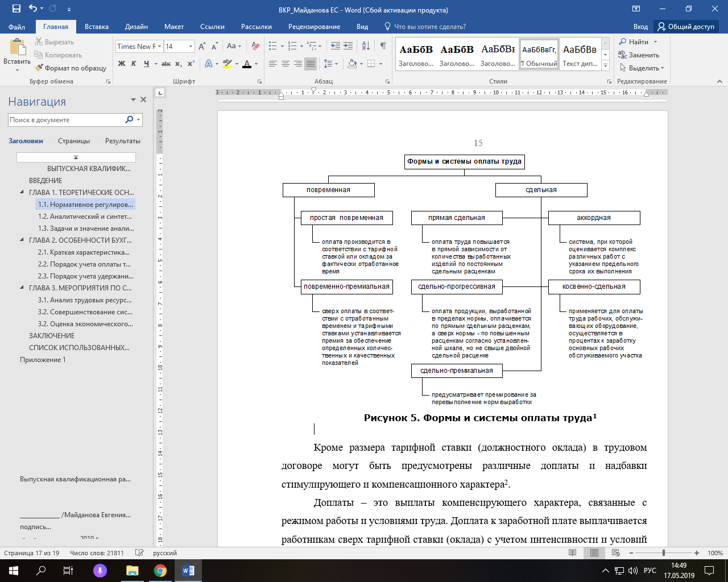The image size is (728, 582).
Task: Increase font size with the larger A button
Action: (x=202, y=47)
